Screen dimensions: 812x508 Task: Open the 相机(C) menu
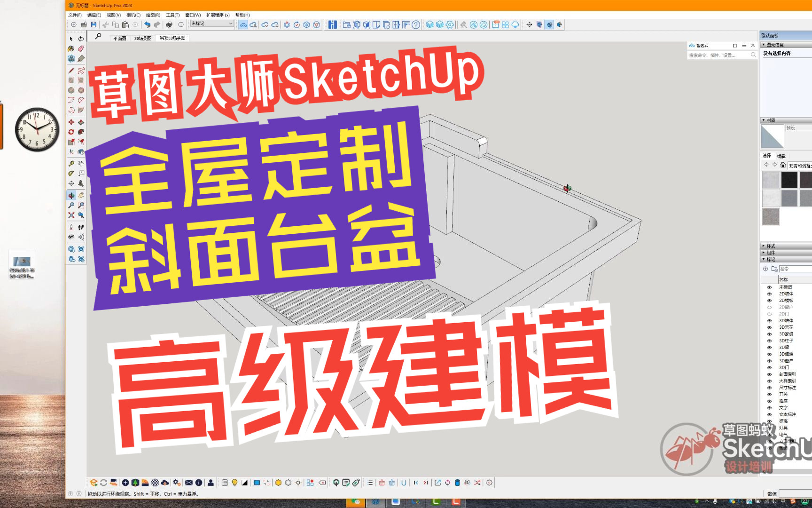(x=133, y=15)
